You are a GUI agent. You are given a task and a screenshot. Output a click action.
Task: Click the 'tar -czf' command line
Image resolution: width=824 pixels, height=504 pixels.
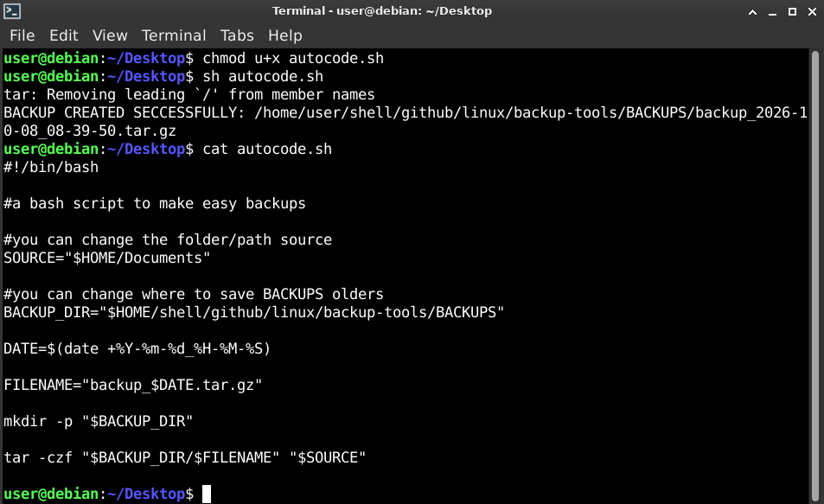tap(184, 458)
